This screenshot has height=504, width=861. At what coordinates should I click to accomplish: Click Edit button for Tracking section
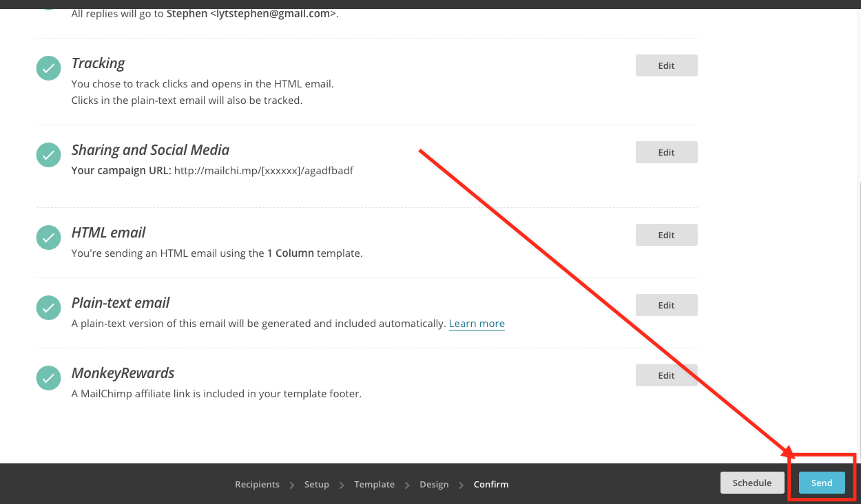666,65
